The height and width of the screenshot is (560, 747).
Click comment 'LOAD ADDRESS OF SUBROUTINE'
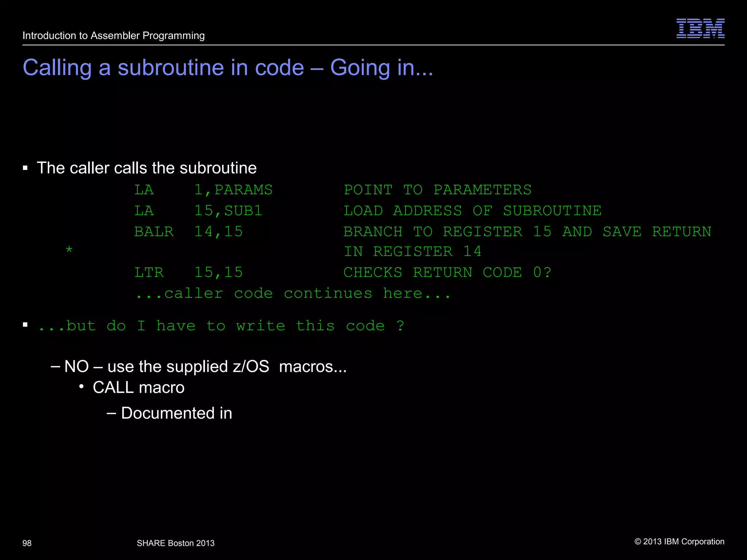[x=472, y=211]
